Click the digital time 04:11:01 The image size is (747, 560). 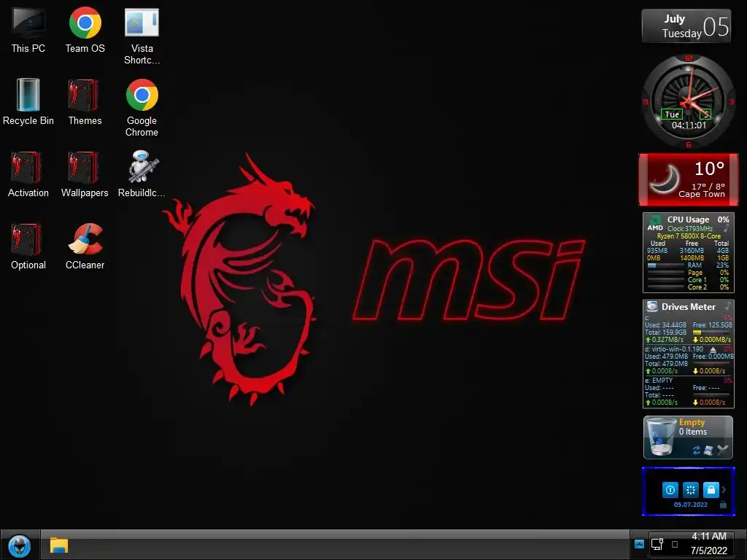tap(689, 125)
